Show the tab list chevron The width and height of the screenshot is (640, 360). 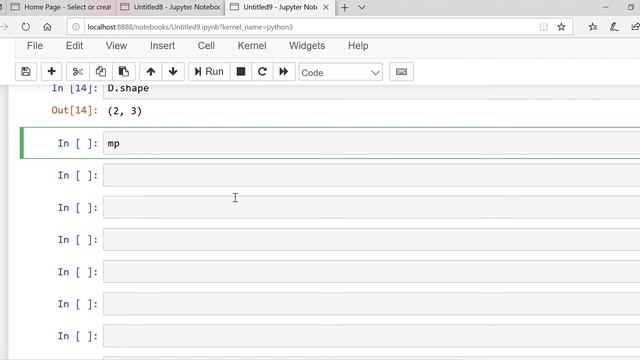tap(362, 7)
